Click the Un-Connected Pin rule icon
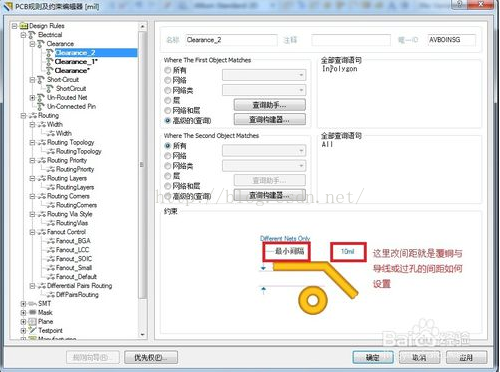The image size is (500, 372). point(41,107)
